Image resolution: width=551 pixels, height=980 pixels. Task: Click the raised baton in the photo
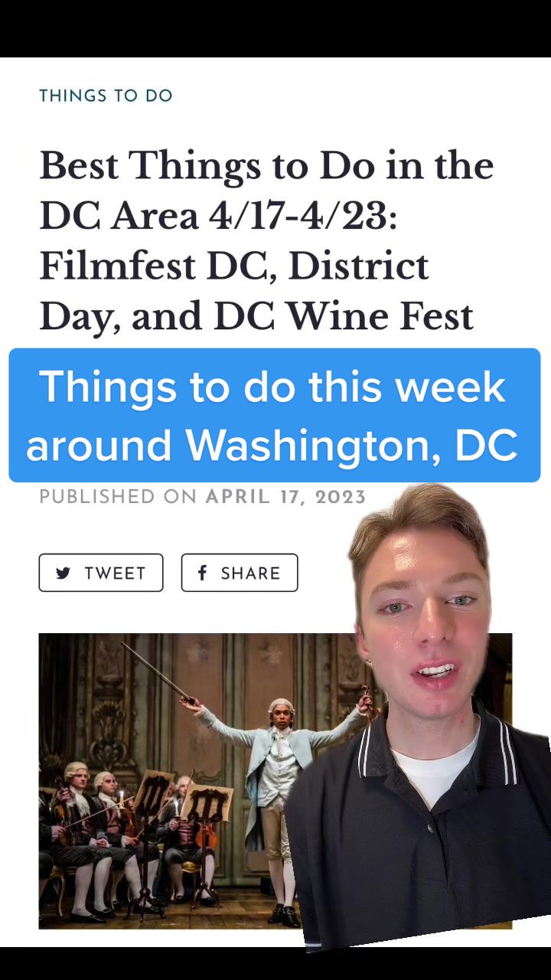click(157, 671)
